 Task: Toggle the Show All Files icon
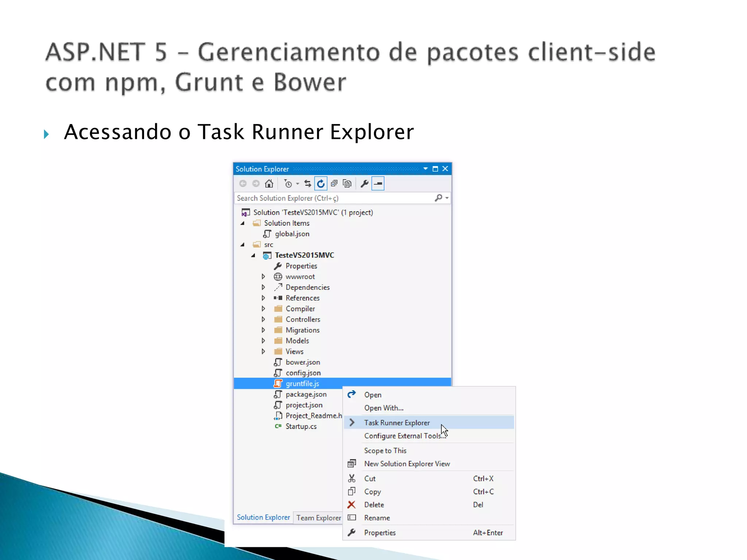347,184
